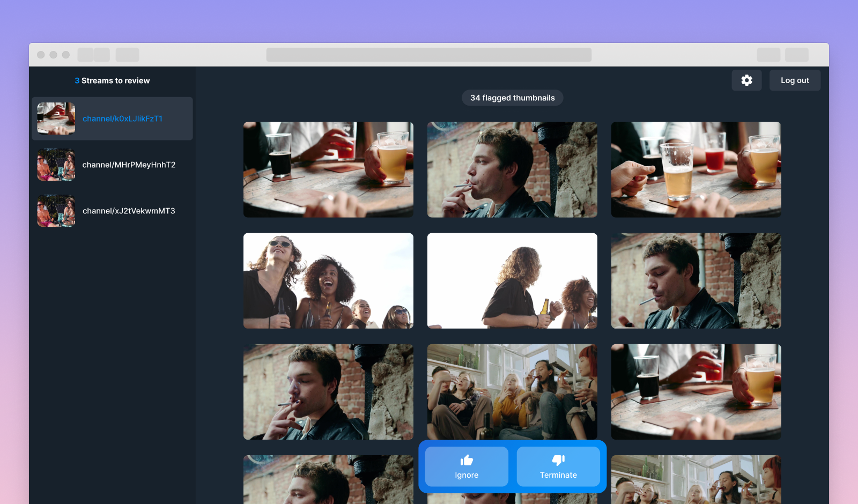Open settings via the gear icon
The height and width of the screenshot is (504, 858).
tap(746, 80)
